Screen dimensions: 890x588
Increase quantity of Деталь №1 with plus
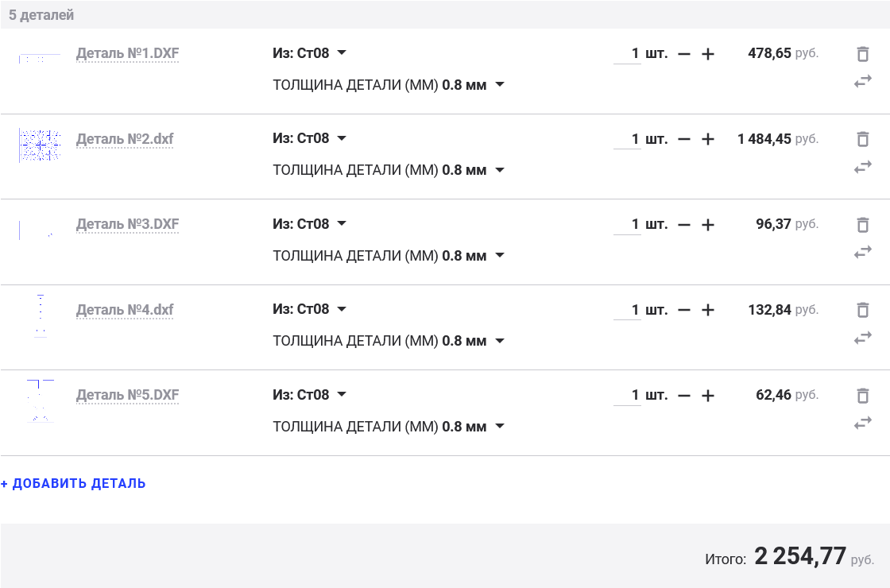pyautogui.click(x=708, y=54)
